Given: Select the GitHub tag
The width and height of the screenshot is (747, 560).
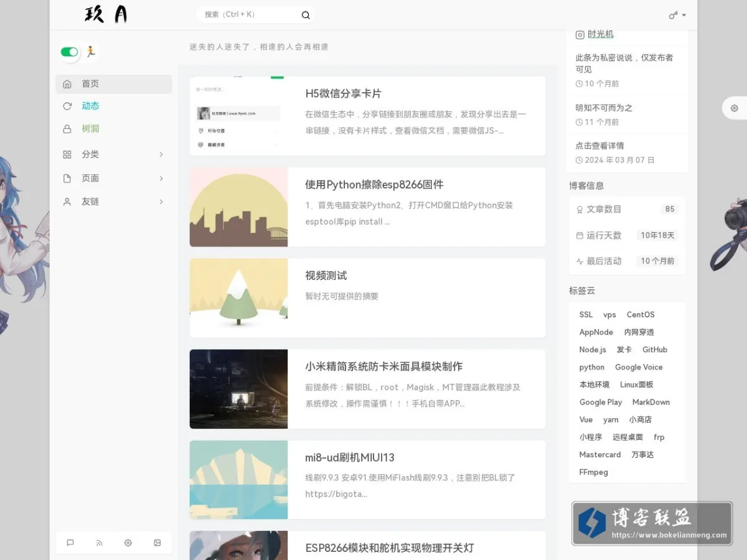Looking at the screenshot, I should 655,350.
